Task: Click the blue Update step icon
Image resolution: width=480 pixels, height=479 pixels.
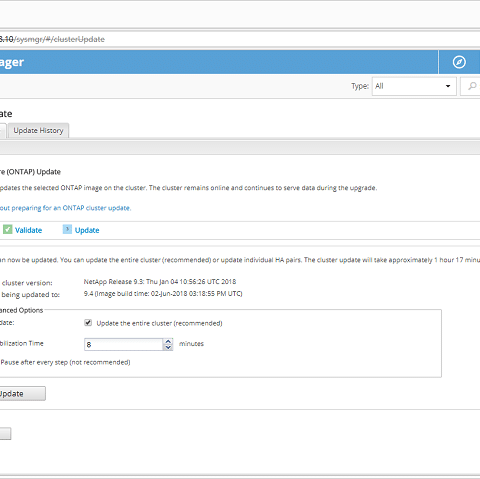Action: coord(67,229)
